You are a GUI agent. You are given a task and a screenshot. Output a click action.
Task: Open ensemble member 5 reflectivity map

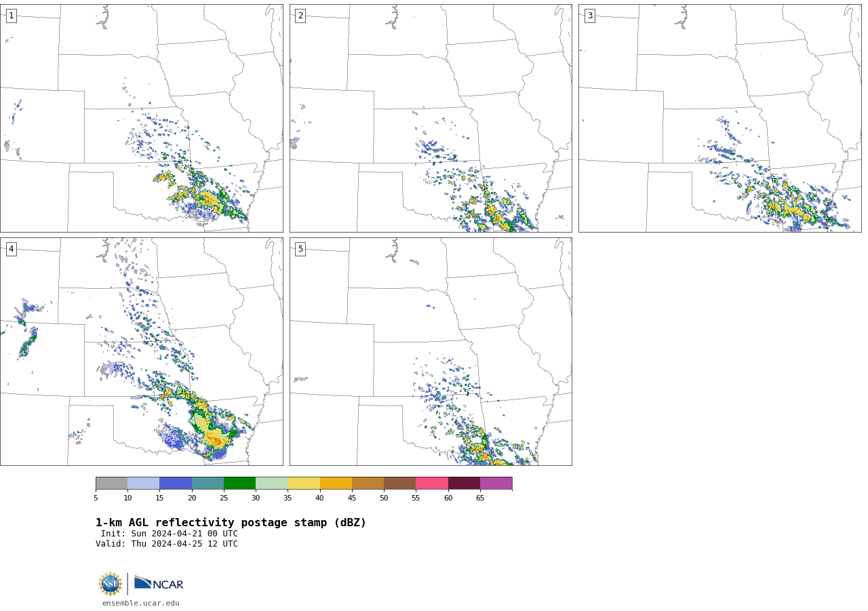[431, 351]
